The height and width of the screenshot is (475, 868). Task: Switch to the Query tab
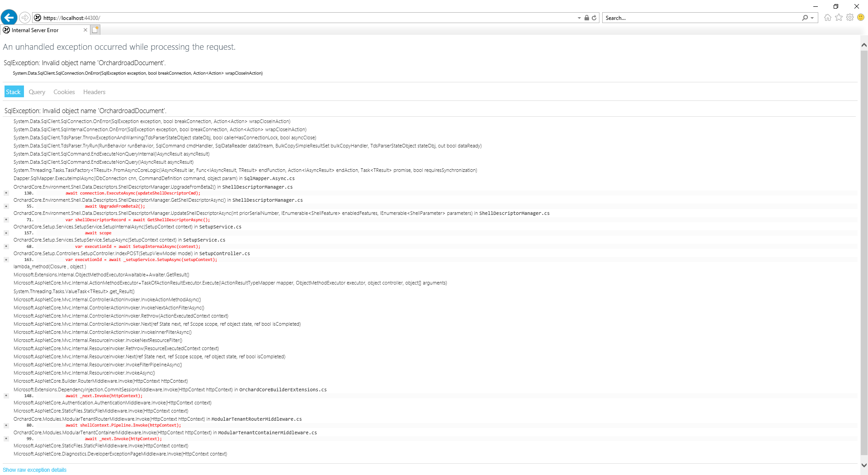click(x=37, y=92)
